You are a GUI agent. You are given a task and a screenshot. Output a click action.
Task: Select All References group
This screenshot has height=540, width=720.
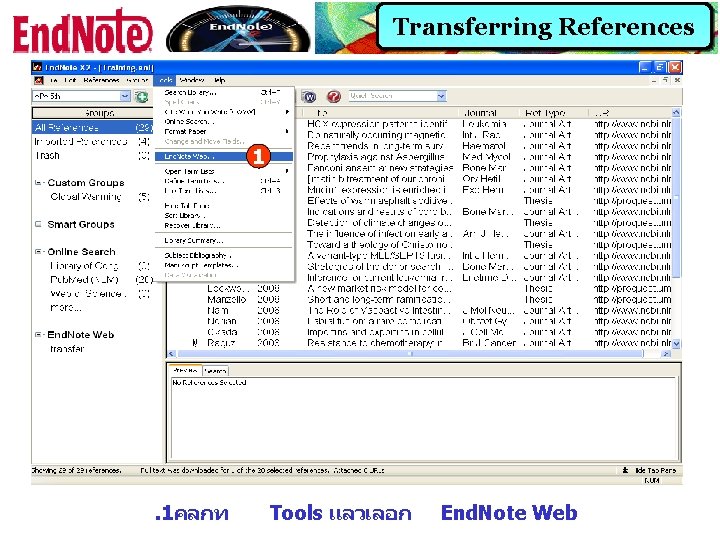92,128
